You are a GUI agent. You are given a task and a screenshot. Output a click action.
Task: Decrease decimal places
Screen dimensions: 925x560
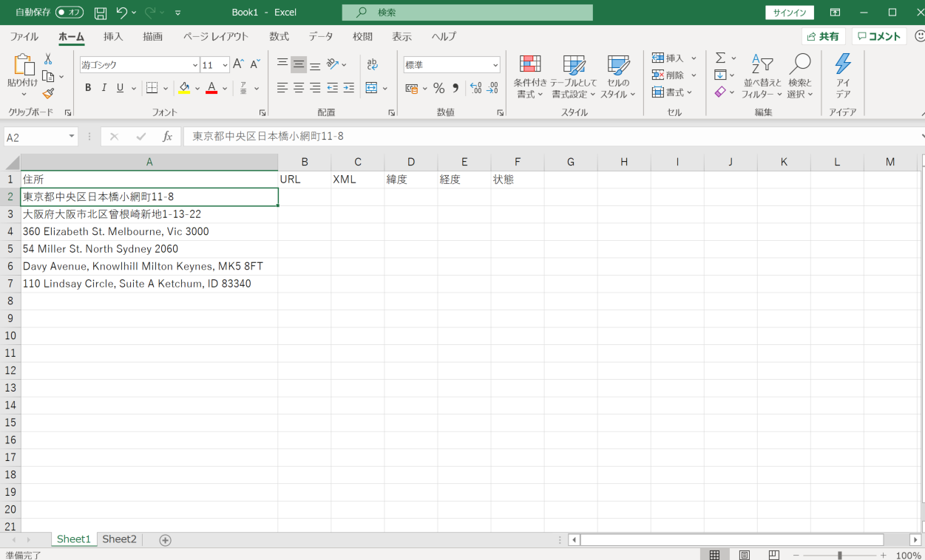click(x=492, y=88)
